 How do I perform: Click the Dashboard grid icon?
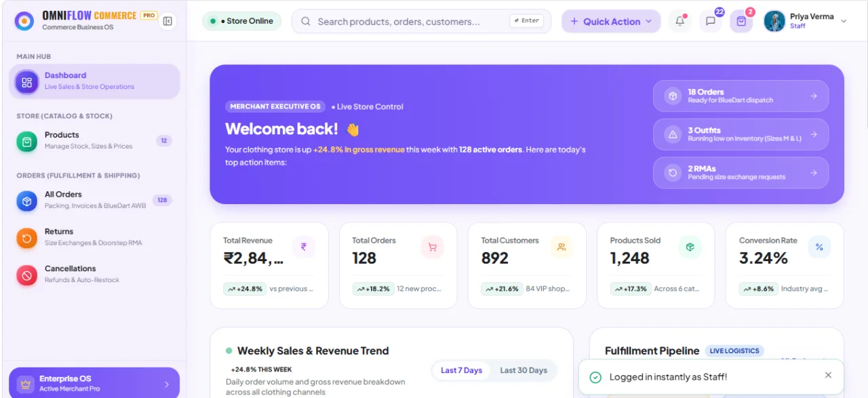click(27, 82)
